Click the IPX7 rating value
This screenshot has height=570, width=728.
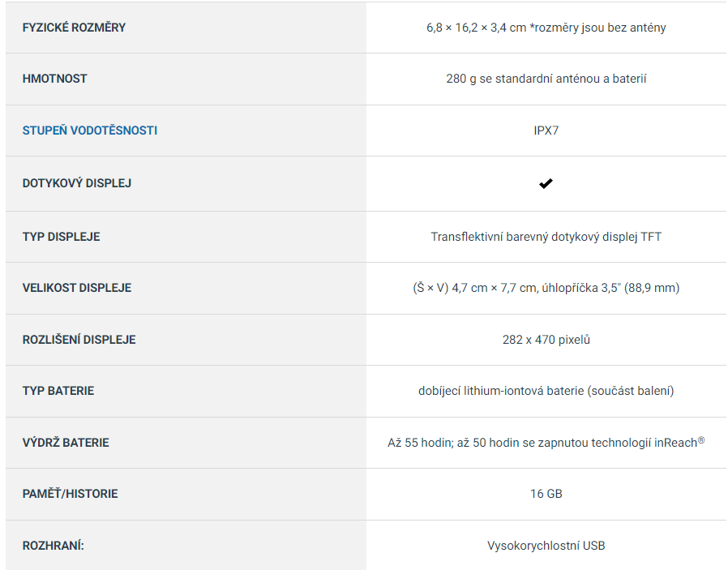pos(546,130)
